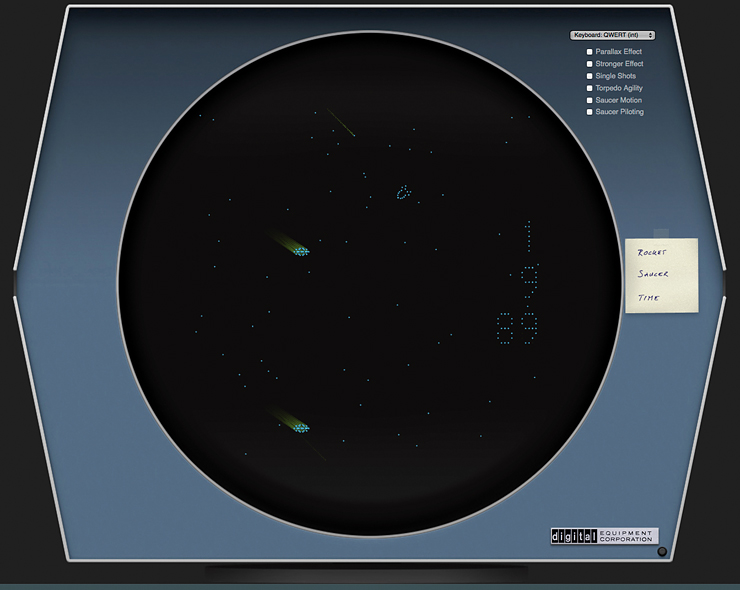
Task: Check the Single Shots option
Action: (x=590, y=76)
